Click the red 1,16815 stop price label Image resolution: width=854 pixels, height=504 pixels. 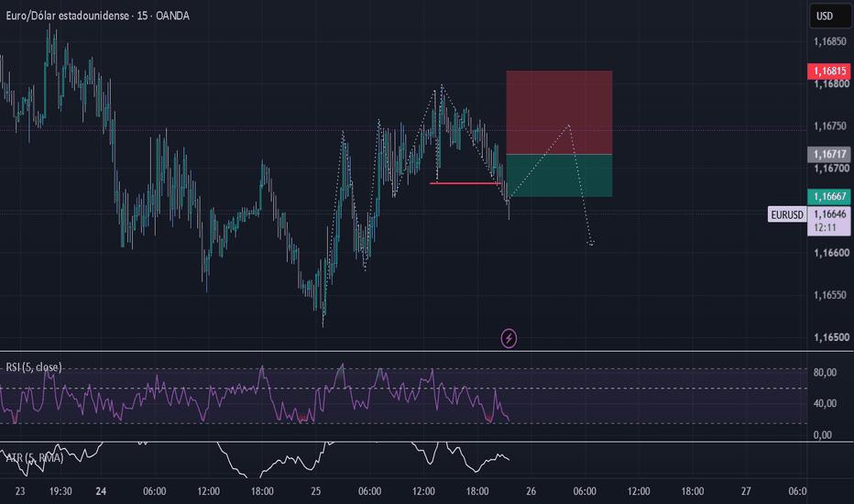(x=828, y=71)
